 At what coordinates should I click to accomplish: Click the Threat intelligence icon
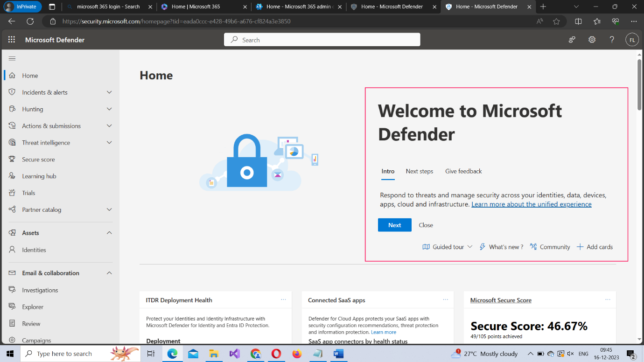(12, 143)
